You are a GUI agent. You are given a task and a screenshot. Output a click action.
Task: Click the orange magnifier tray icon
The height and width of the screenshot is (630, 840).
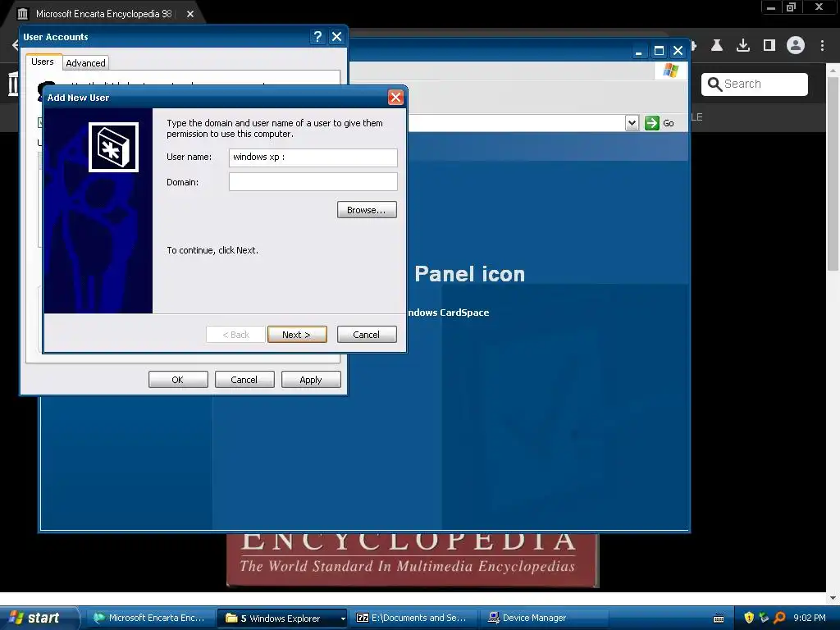point(780,618)
